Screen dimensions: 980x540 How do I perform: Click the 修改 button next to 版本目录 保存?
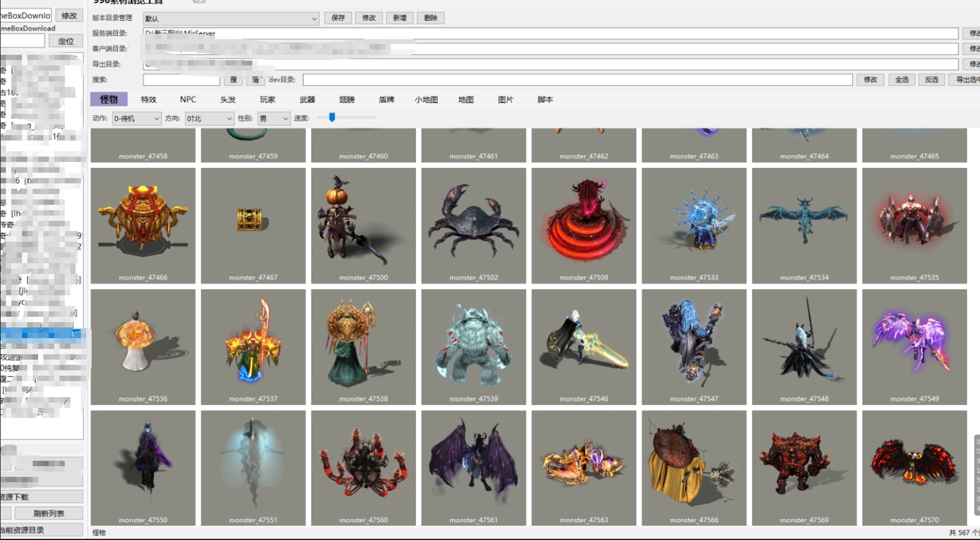(369, 18)
